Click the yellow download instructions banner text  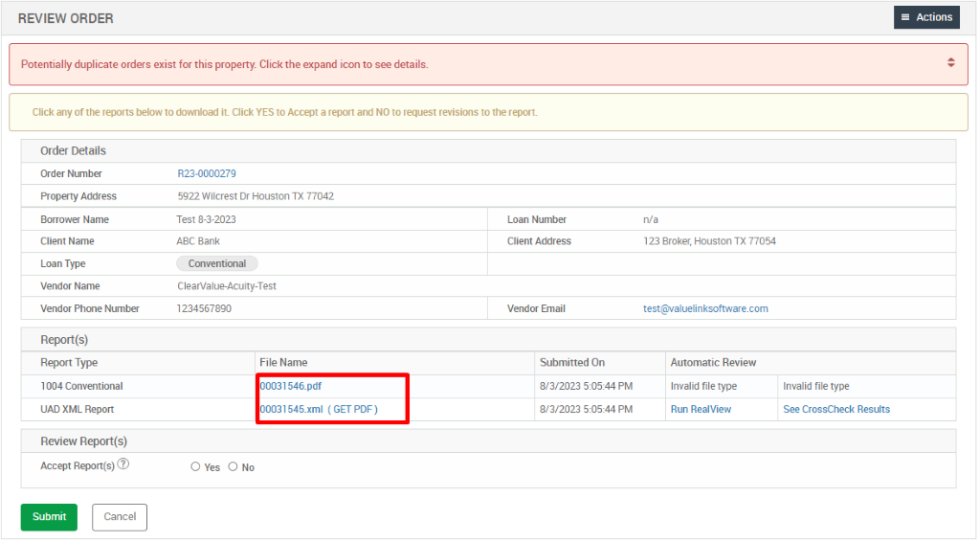coord(285,113)
